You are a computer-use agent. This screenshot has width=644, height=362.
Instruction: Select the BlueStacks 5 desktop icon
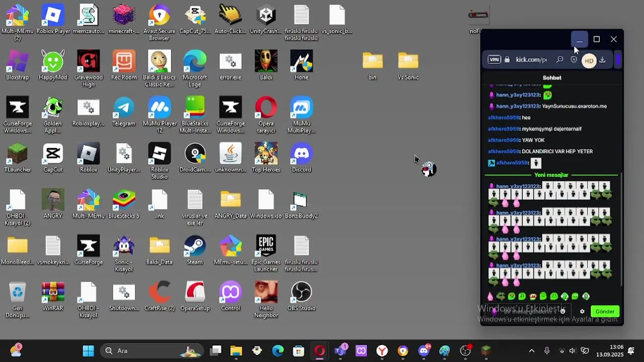tap(124, 204)
